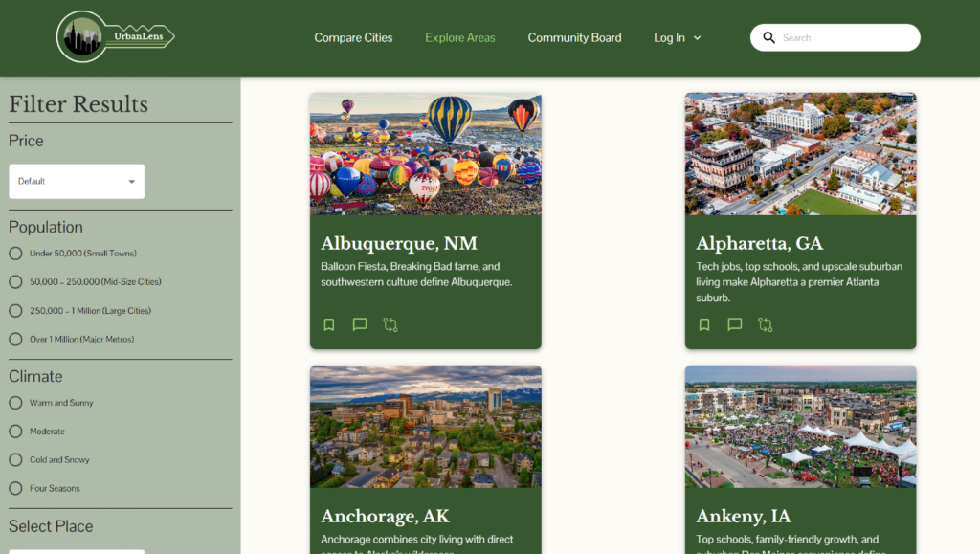This screenshot has width=980, height=554.
Task: Bookmark the Alpharetta, GA card
Action: 703,324
